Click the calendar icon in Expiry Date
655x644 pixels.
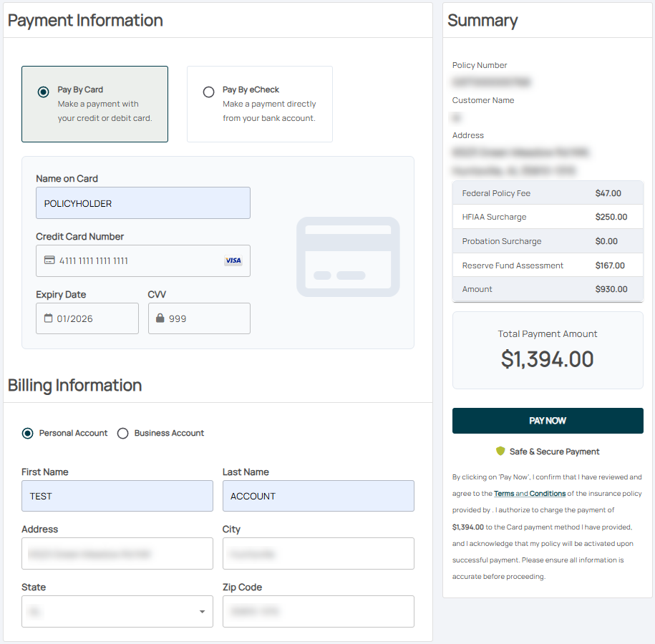(x=49, y=318)
